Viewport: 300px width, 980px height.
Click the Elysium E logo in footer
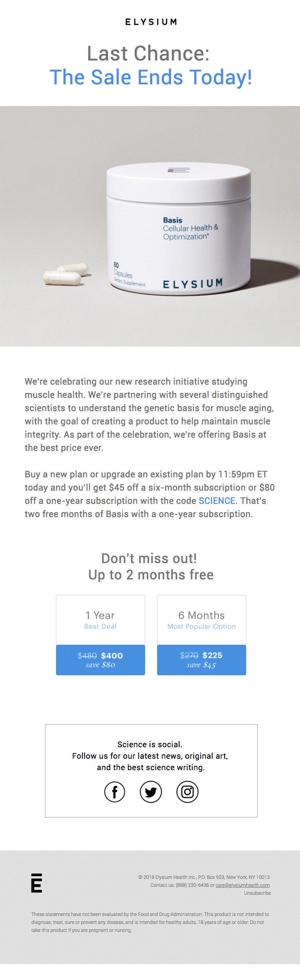click(x=37, y=883)
